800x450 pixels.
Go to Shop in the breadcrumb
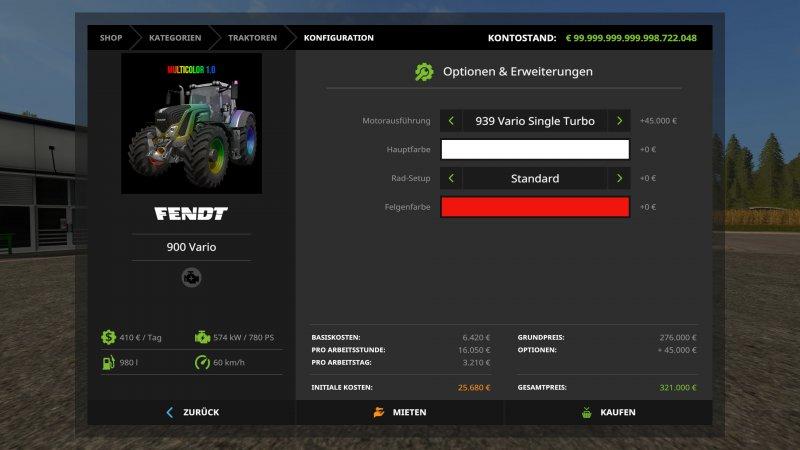[x=110, y=38]
